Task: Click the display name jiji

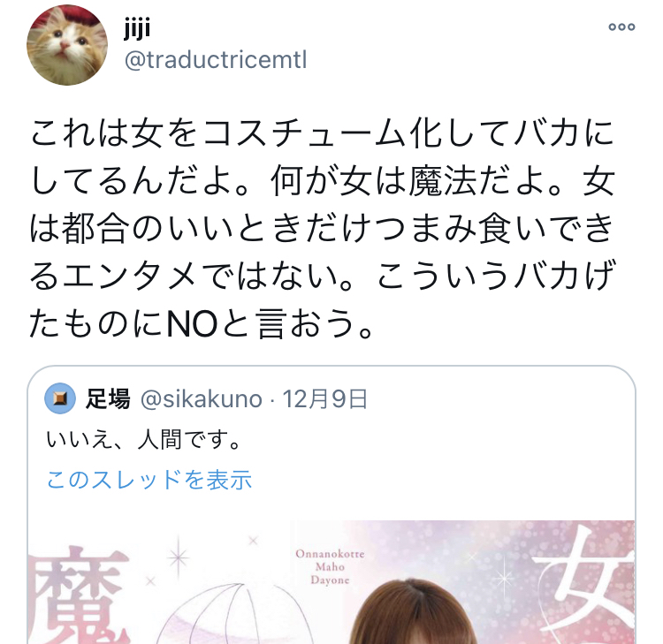Action: tap(137, 29)
